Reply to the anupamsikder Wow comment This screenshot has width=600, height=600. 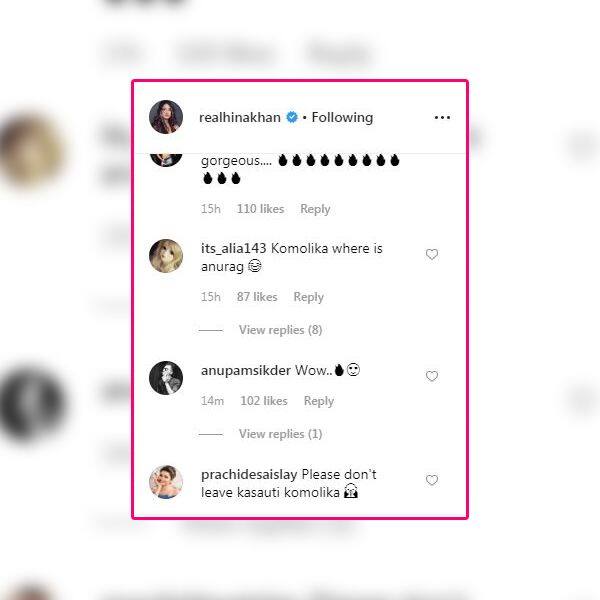point(319,401)
